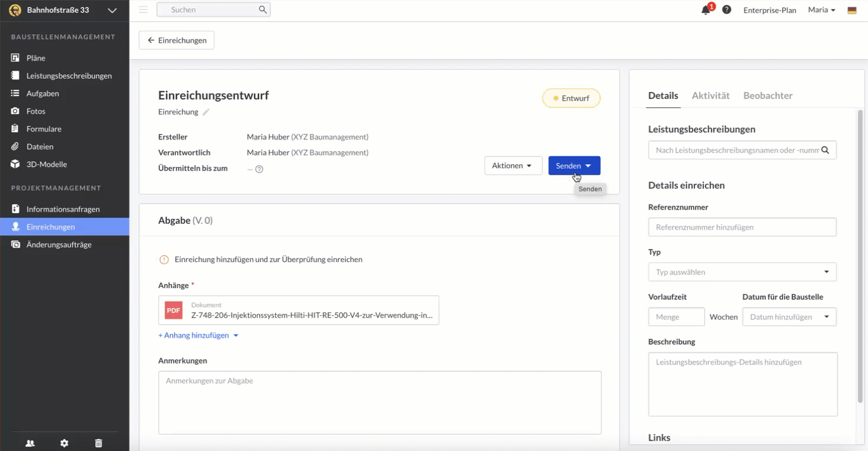
Task: Click the Senden button
Action: pos(574,166)
